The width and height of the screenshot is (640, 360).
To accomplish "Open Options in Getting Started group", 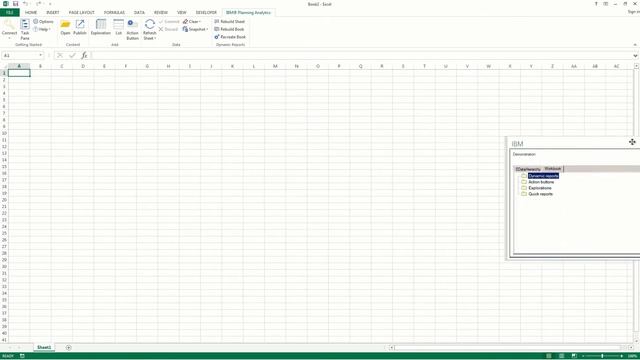I will click(43, 21).
